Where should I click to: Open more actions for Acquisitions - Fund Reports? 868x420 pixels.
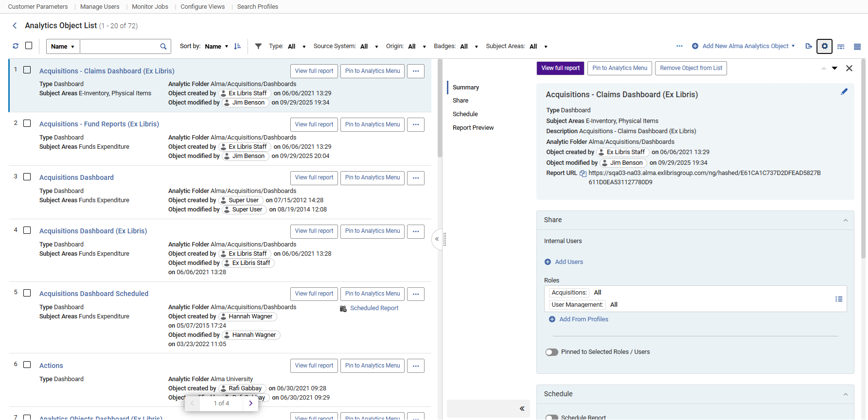(416, 124)
